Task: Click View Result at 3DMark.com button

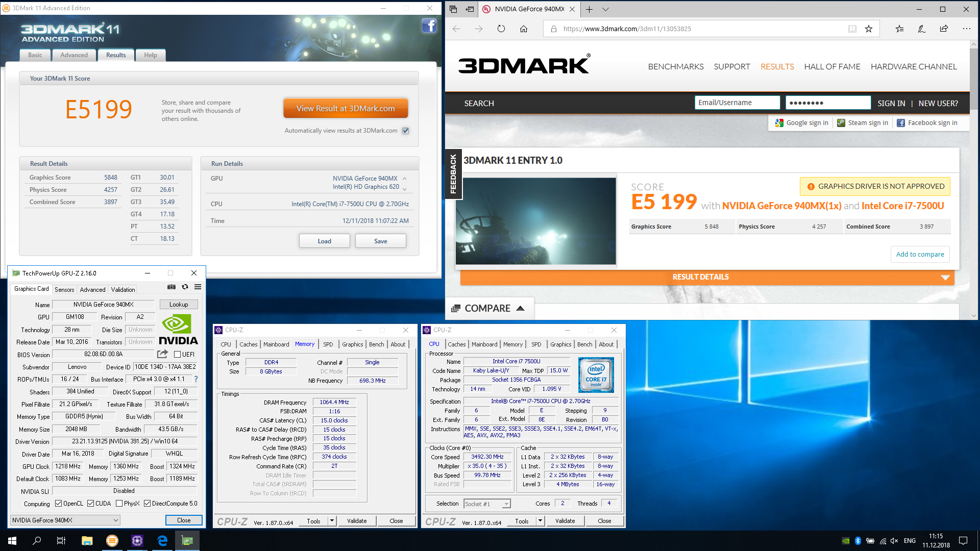Action: tap(346, 108)
